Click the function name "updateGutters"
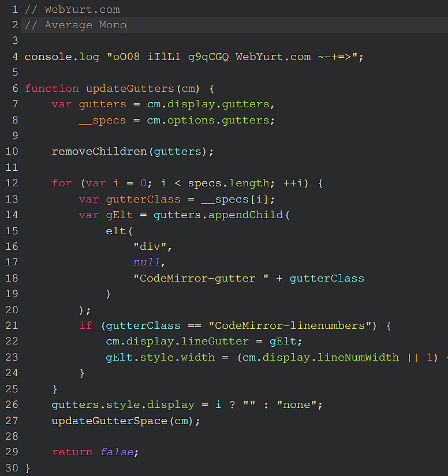The height and width of the screenshot is (476, 448). click(x=130, y=88)
